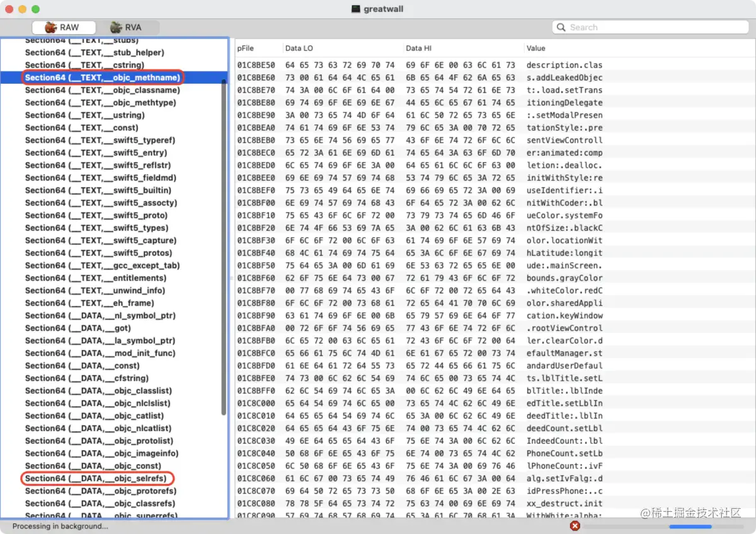The height and width of the screenshot is (534, 756).
Task: Click the greatwall title bar file icon
Action: coord(356,9)
